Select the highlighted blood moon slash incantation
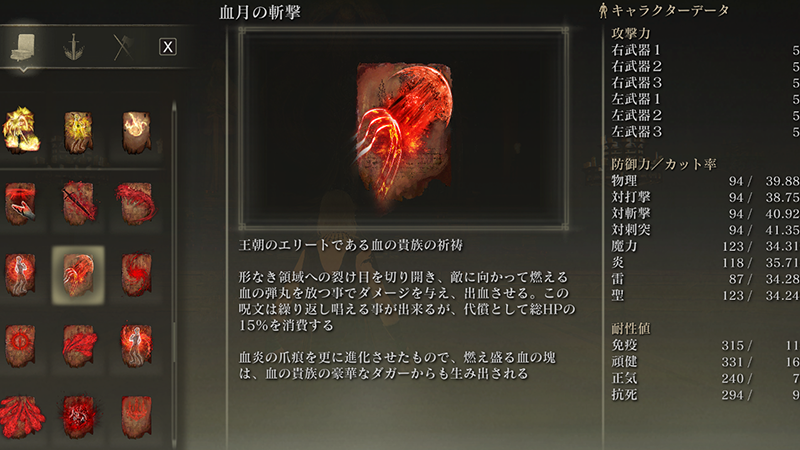 point(79,275)
